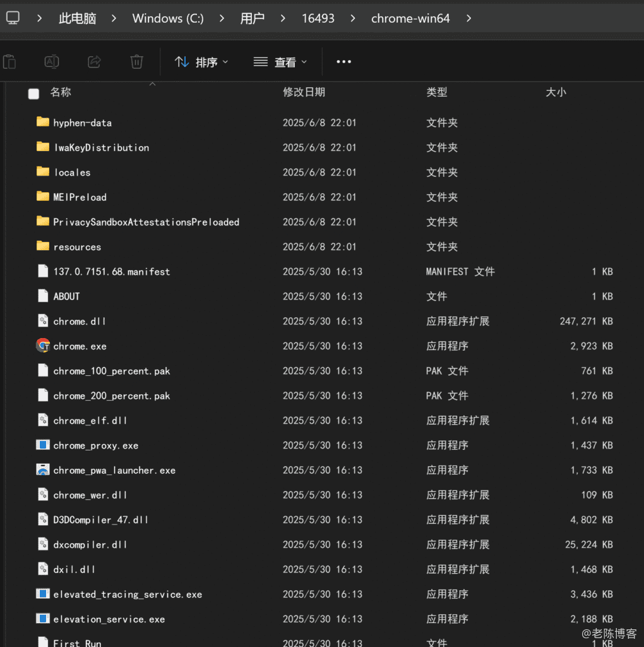Click the chrome_200_percent.pak file icon
Image resolution: width=644 pixels, height=647 pixels.
click(x=43, y=396)
